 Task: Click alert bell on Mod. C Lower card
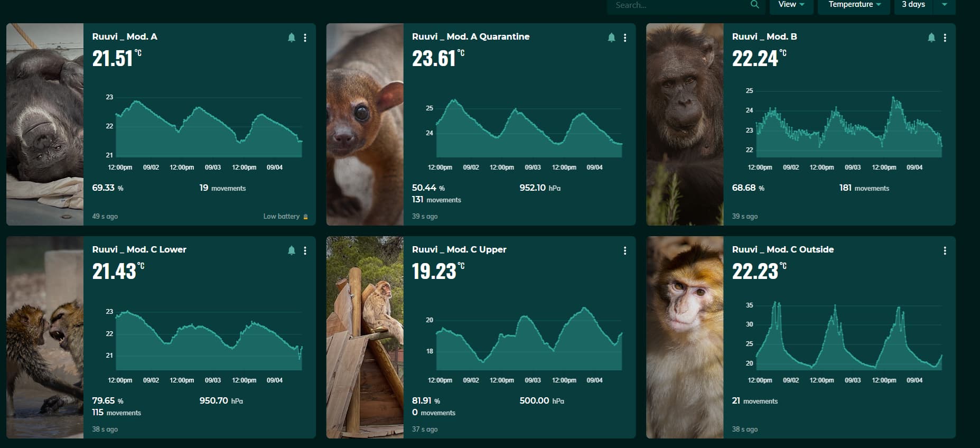pos(291,250)
